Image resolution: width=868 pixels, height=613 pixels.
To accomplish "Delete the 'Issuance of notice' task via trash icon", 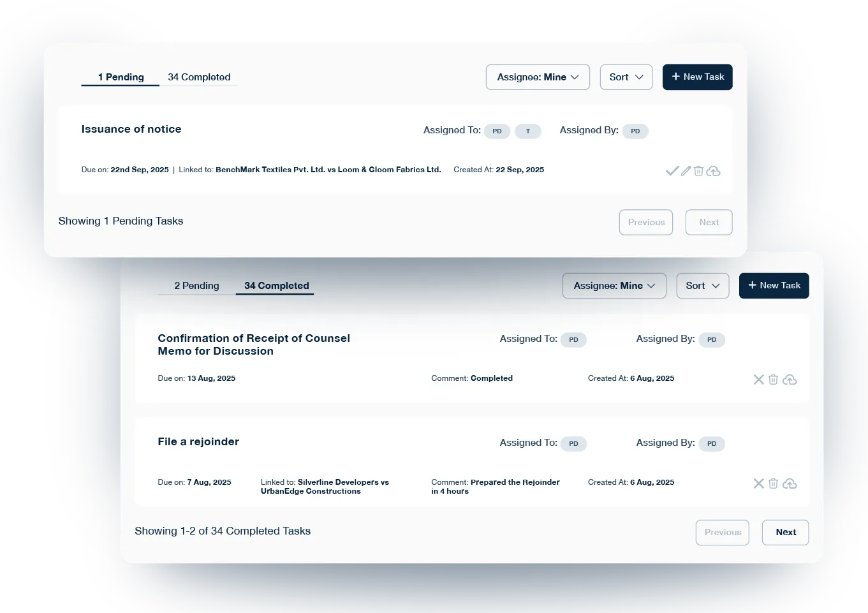I will (698, 170).
